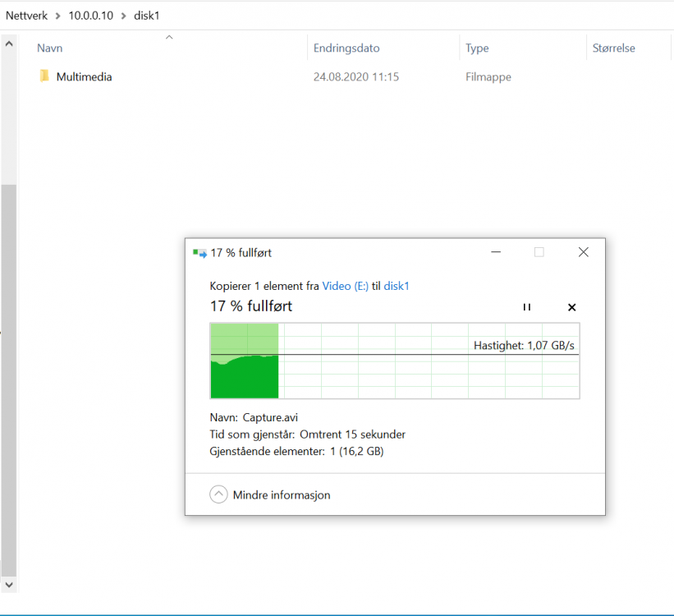
Task: Click the sort arrow above Navn column
Action: pos(169,38)
